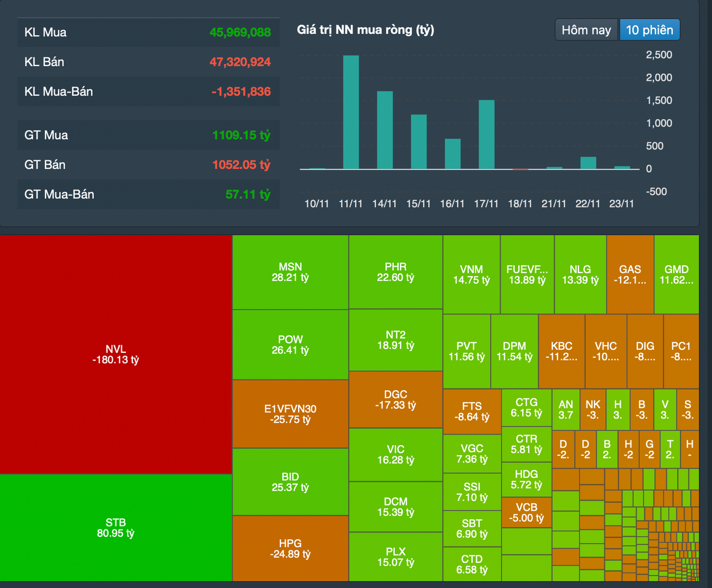Open the VIC 16.28 tỷ tile

395,455
